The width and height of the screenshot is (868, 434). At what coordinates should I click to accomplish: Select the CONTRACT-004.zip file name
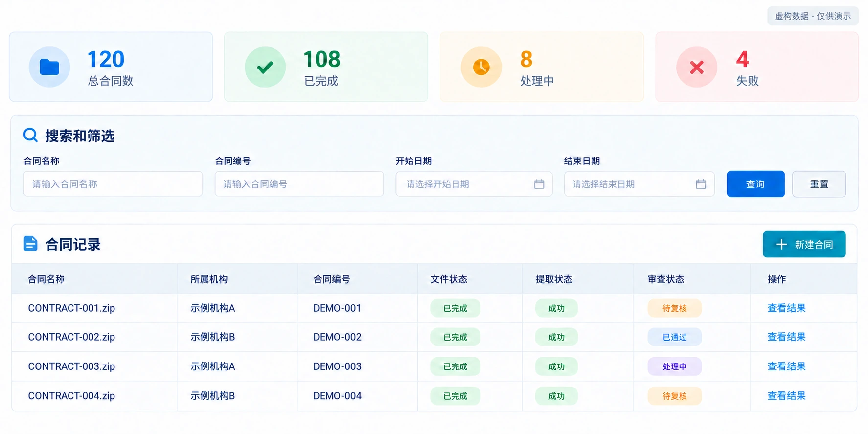(71, 396)
